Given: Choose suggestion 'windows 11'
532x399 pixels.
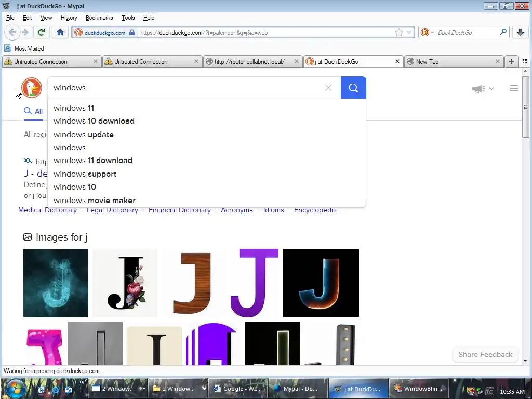Looking at the screenshot, I should [x=207, y=108].
